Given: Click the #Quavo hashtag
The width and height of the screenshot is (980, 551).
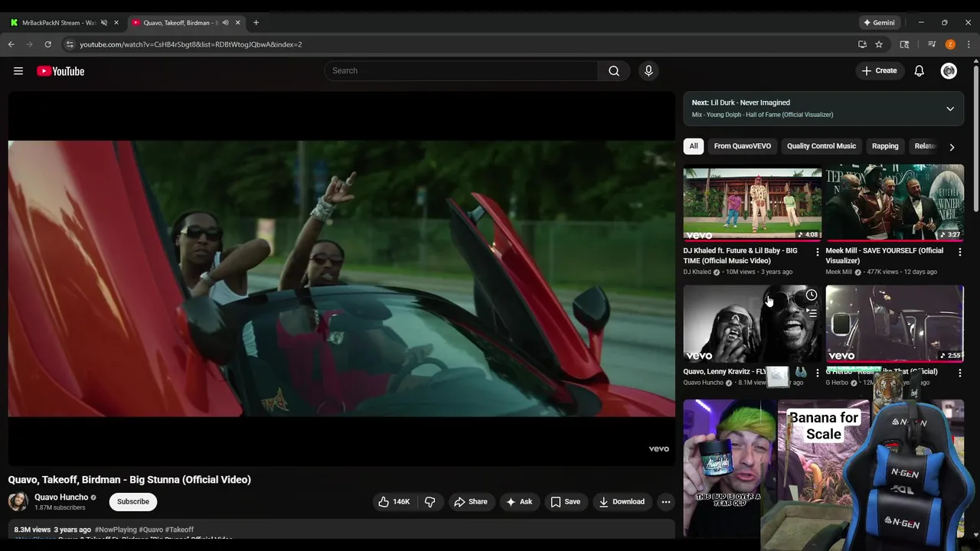Looking at the screenshot, I should pos(151,530).
